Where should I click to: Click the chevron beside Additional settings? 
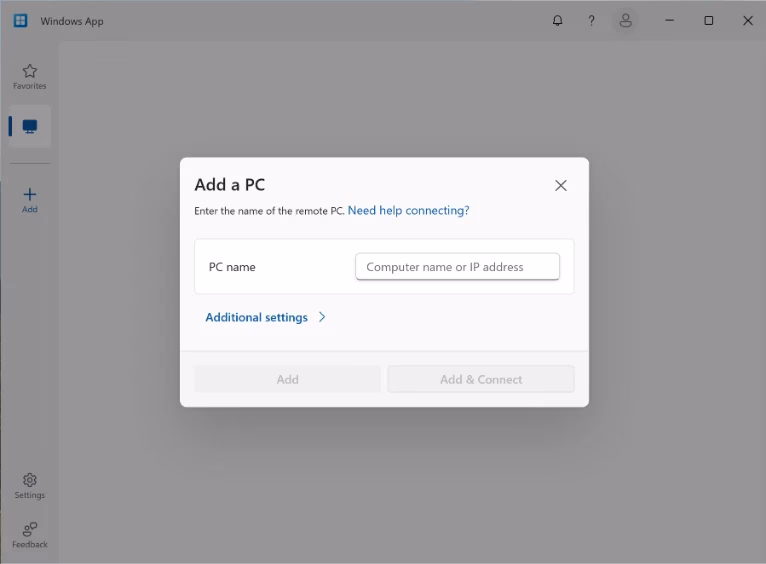point(322,317)
